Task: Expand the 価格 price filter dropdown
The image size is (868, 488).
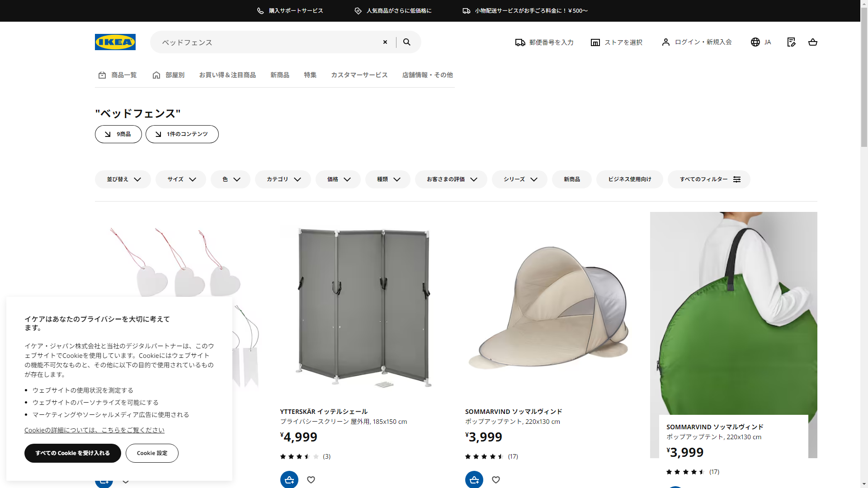Action: [338, 179]
